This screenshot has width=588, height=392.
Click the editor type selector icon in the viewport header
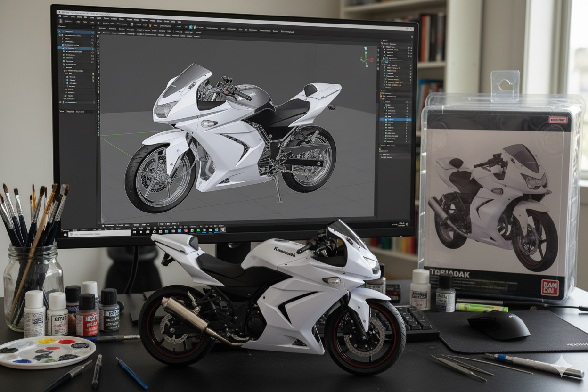click(98, 33)
